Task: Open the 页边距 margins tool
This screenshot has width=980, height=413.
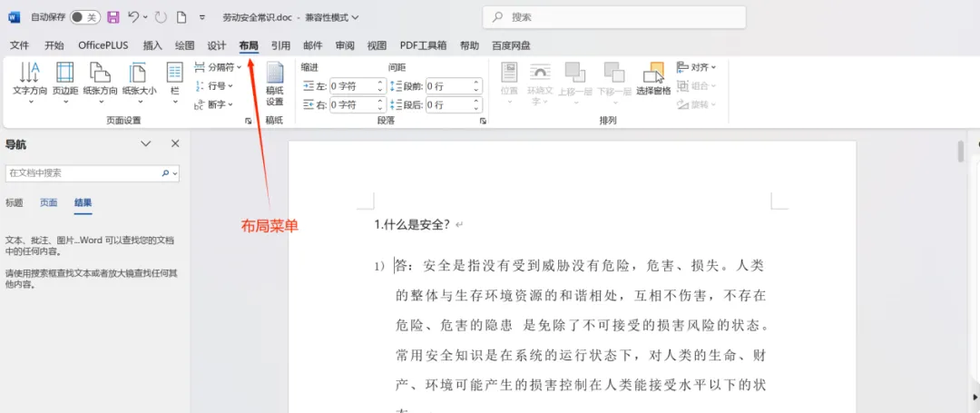Action: [65, 81]
